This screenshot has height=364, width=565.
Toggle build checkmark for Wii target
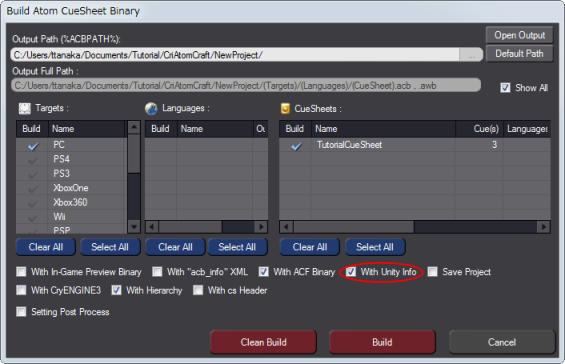[x=33, y=218]
